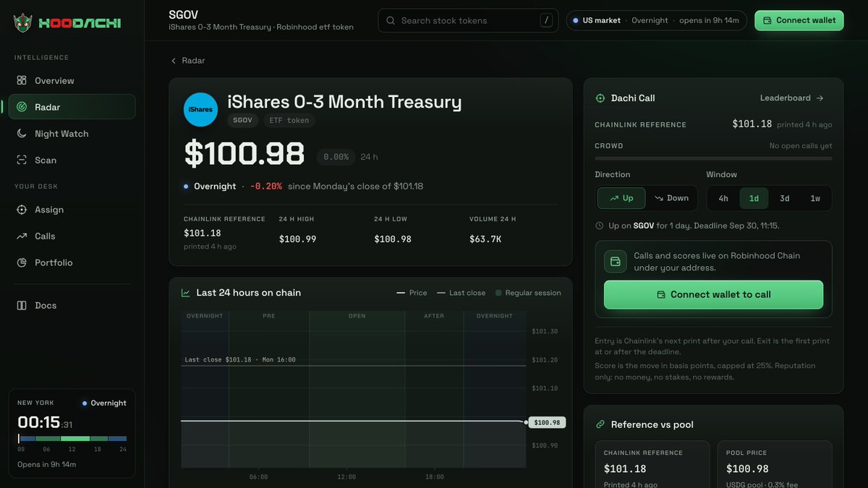Open Night Watch page
The image size is (868, 488).
tap(72, 134)
